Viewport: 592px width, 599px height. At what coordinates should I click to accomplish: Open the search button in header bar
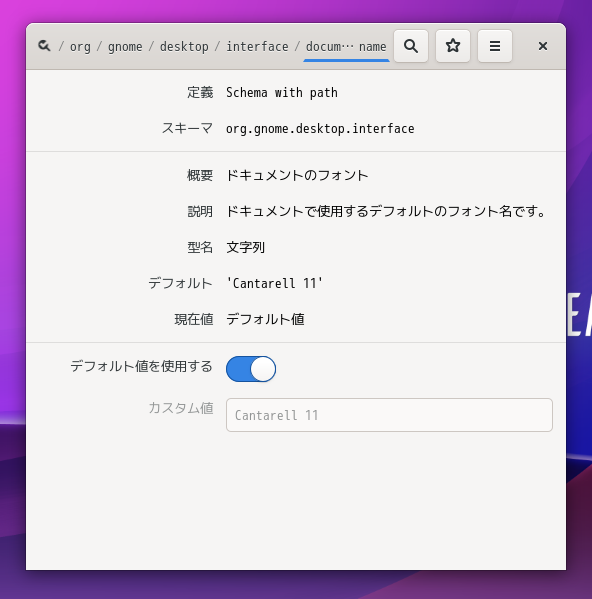(x=411, y=46)
